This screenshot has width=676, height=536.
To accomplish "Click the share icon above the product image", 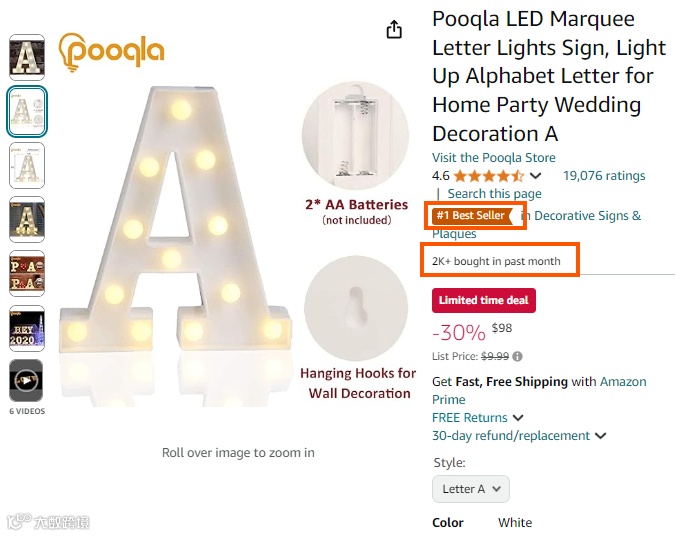I will coord(394,29).
